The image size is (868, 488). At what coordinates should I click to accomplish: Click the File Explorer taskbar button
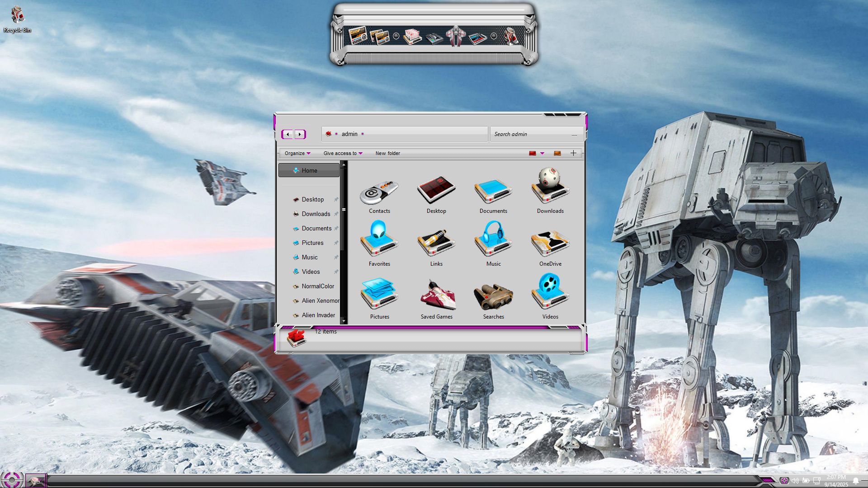tap(36, 480)
